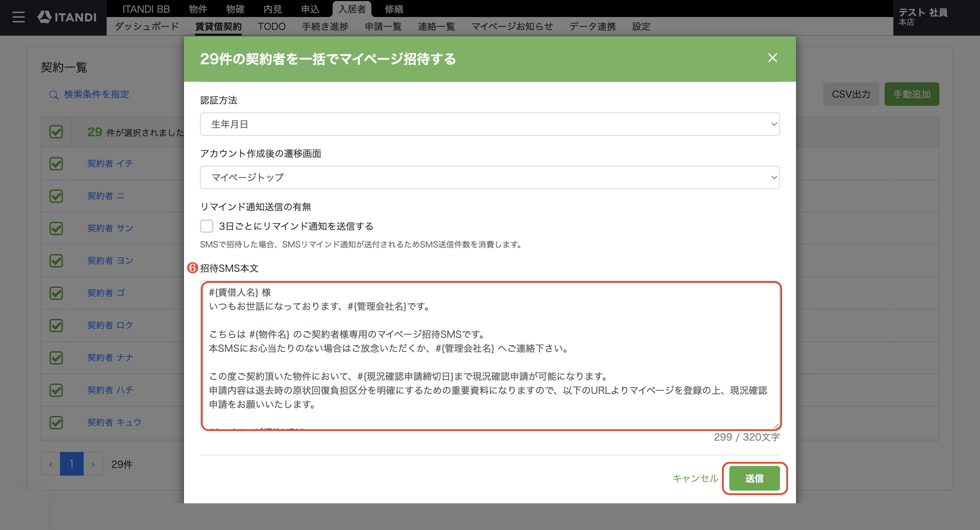Open the 契約者 キュウ link
This screenshot has height=530, width=980.
pos(114,423)
